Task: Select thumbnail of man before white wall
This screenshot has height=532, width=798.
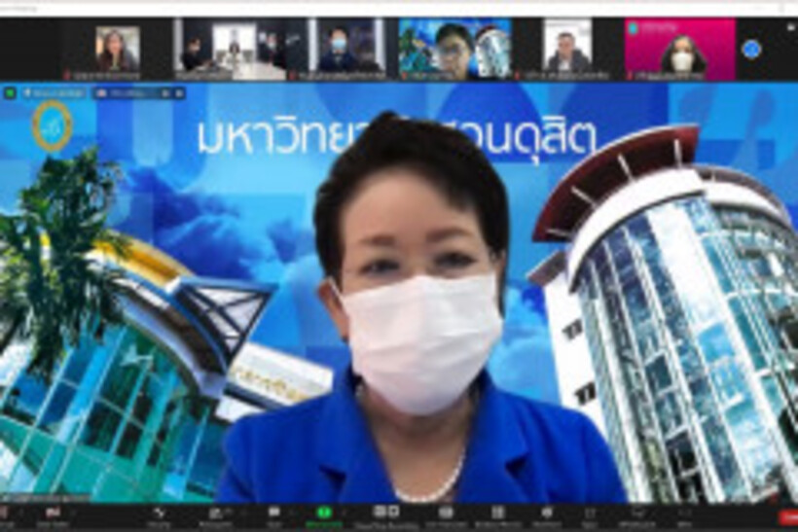Action: [x=568, y=50]
